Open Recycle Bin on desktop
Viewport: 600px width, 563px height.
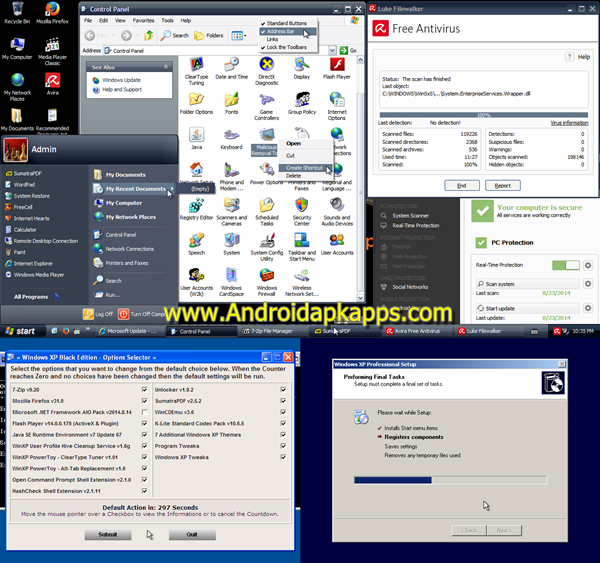tap(17, 13)
